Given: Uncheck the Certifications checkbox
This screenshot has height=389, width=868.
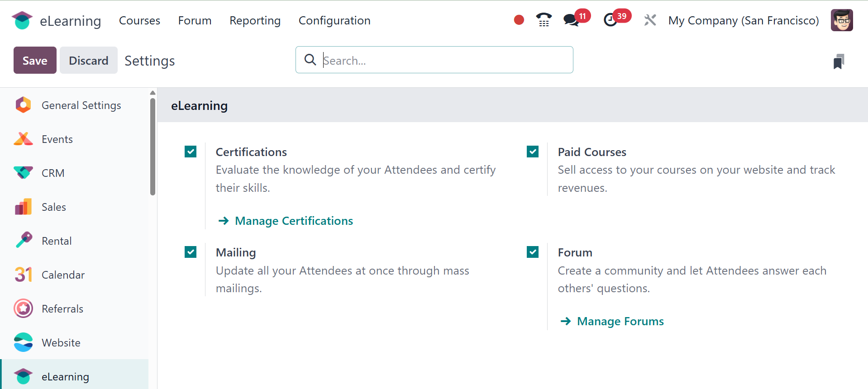Looking at the screenshot, I should [x=191, y=152].
